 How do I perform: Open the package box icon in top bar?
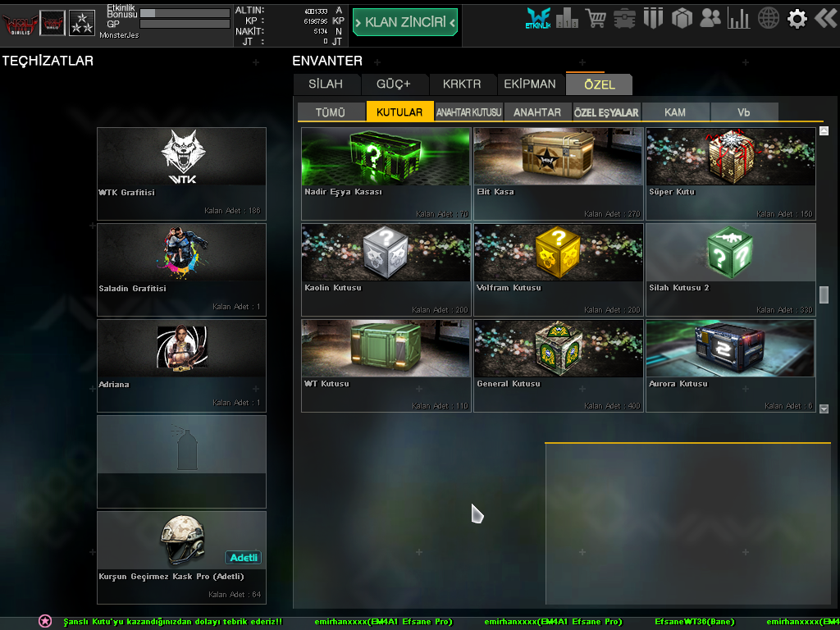click(x=682, y=19)
